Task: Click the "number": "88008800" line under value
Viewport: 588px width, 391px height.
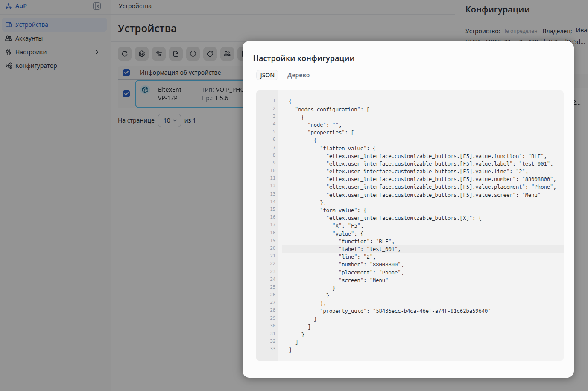Action: [371, 265]
